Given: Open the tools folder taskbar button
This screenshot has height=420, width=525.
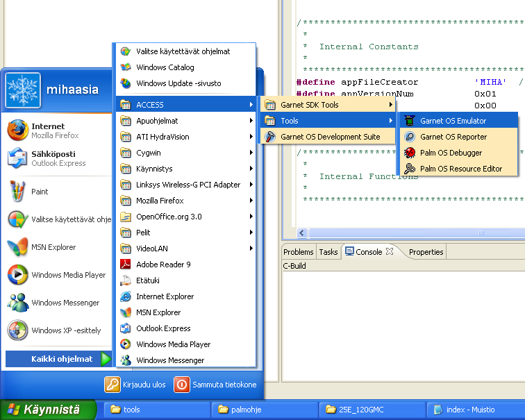Looking at the screenshot, I should pyautogui.click(x=157, y=410).
